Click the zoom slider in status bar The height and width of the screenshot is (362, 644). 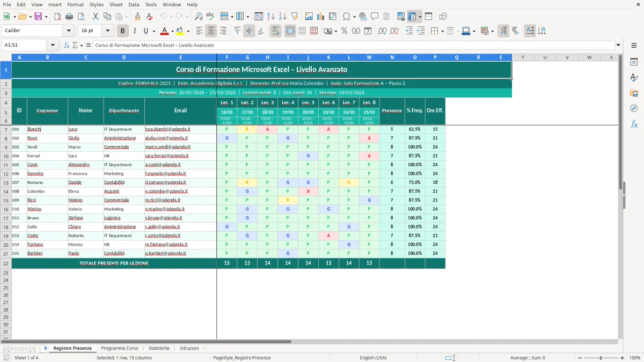click(x=601, y=358)
